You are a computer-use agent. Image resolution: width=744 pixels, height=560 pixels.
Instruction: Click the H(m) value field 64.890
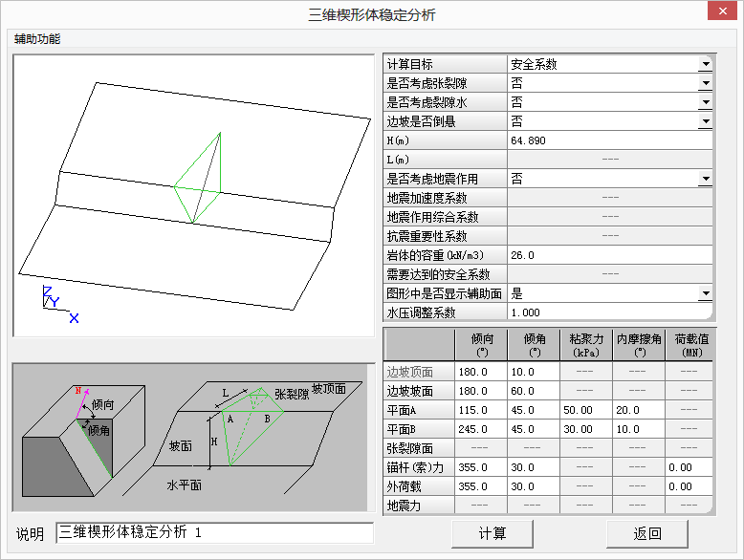(x=608, y=140)
